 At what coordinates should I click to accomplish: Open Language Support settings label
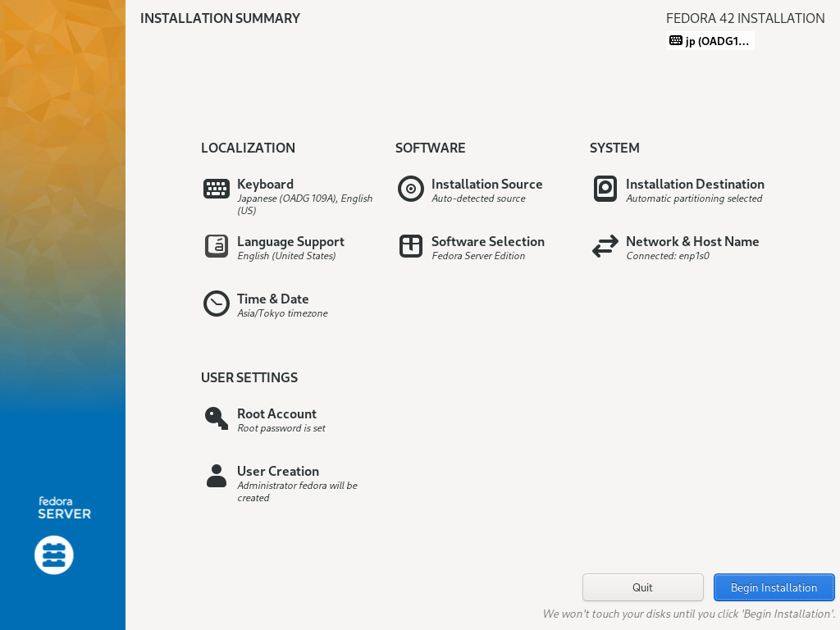[291, 242]
